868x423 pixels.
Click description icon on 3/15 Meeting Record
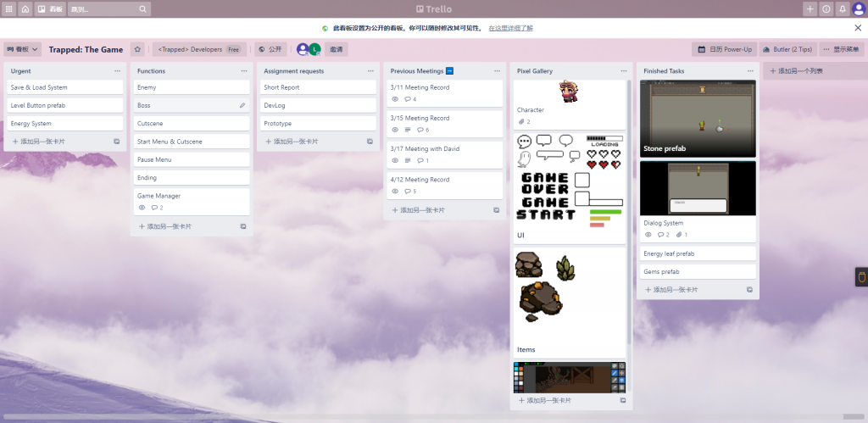[x=408, y=130]
